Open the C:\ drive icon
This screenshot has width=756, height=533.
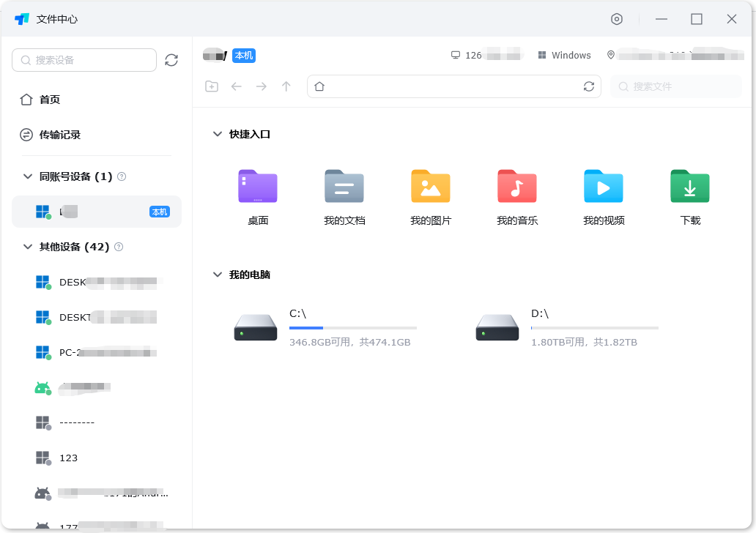pyautogui.click(x=256, y=327)
